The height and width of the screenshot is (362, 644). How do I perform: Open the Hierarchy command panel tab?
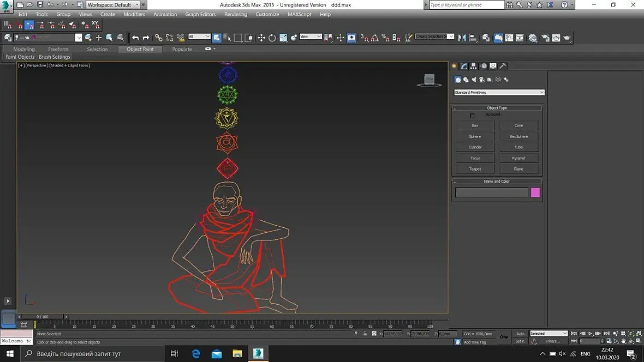pyautogui.click(x=474, y=66)
